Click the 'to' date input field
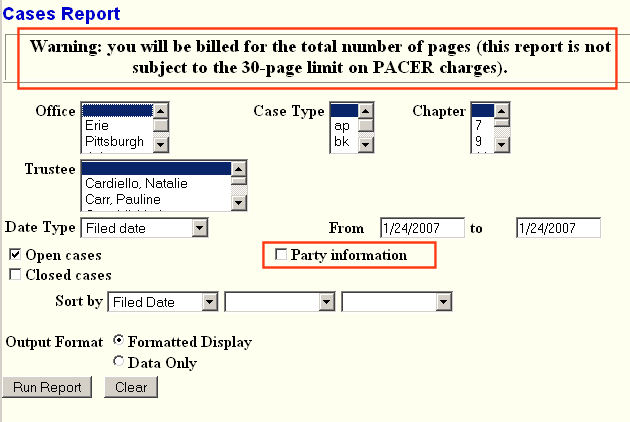The height and width of the screenshot is (422, 630). pyautogui.click(x=558, y=228)
